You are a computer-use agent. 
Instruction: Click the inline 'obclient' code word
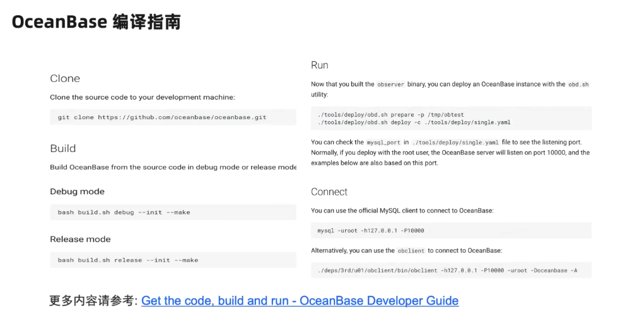click(411, 251)
